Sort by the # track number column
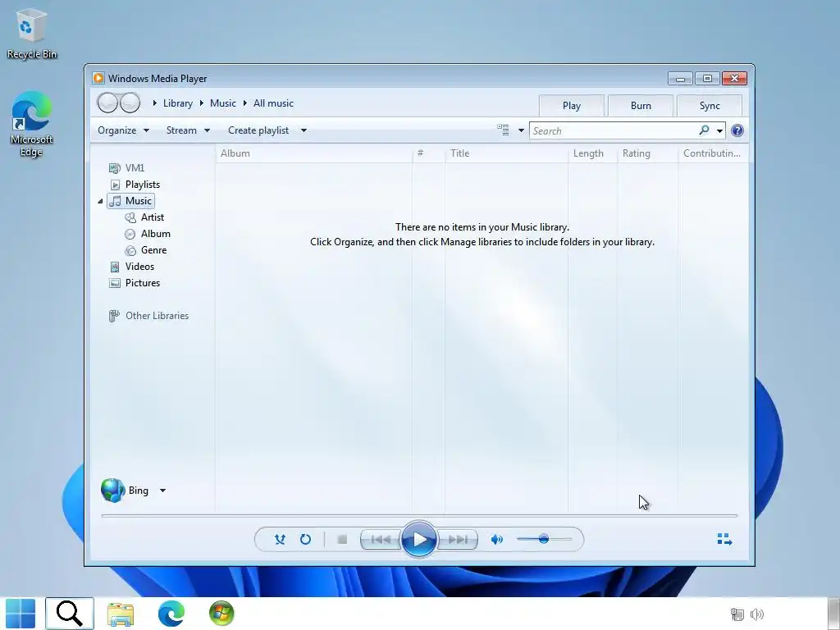 pyautogui.click(x=428, y=153)
